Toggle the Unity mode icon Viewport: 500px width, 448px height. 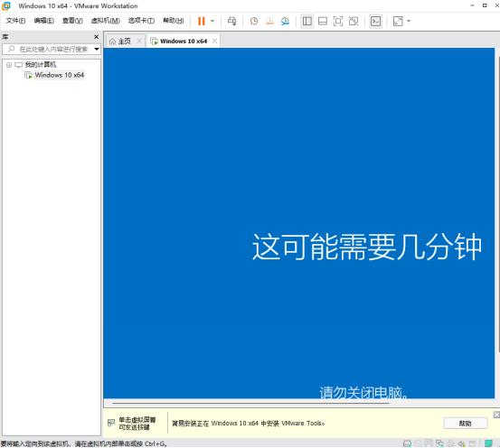pyautogui.click(x=354, y=21)
